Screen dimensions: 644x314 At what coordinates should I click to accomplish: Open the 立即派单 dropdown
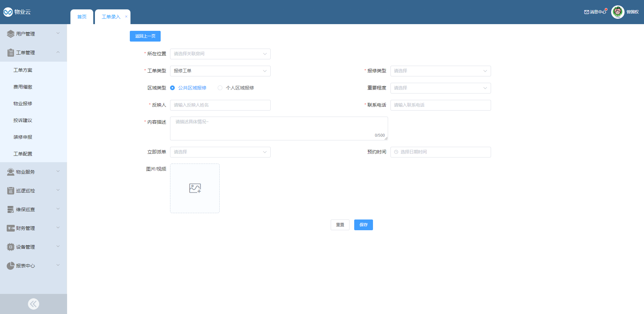point(220,152)
